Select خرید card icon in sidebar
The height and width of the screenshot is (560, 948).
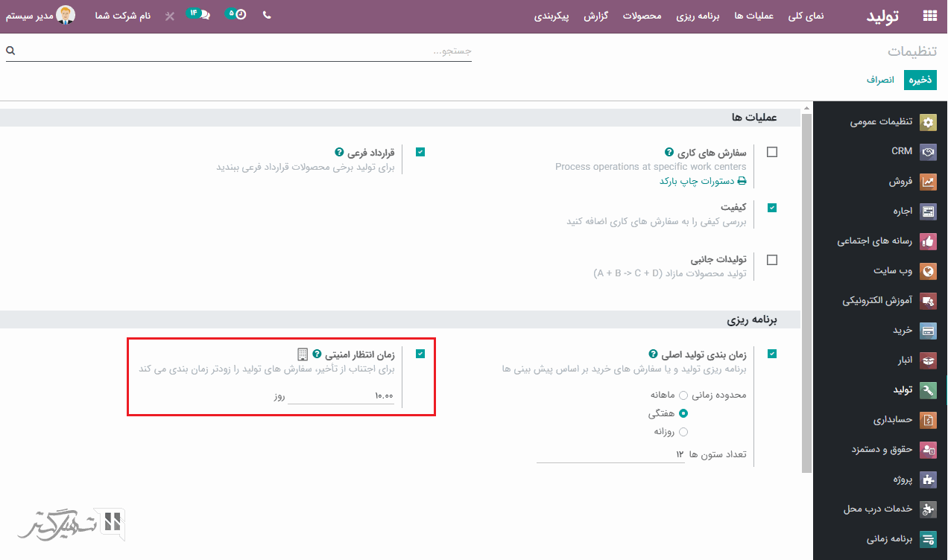pos(928,331)
